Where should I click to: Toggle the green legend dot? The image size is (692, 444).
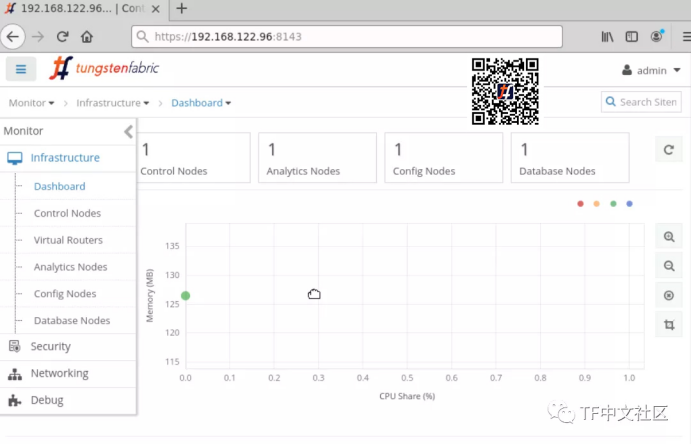click(x=613, y=204)
